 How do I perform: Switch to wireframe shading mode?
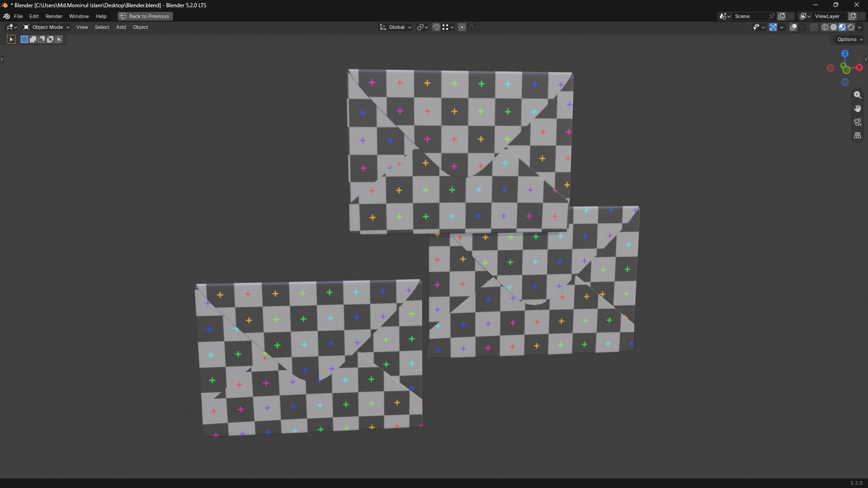point(825,28)
